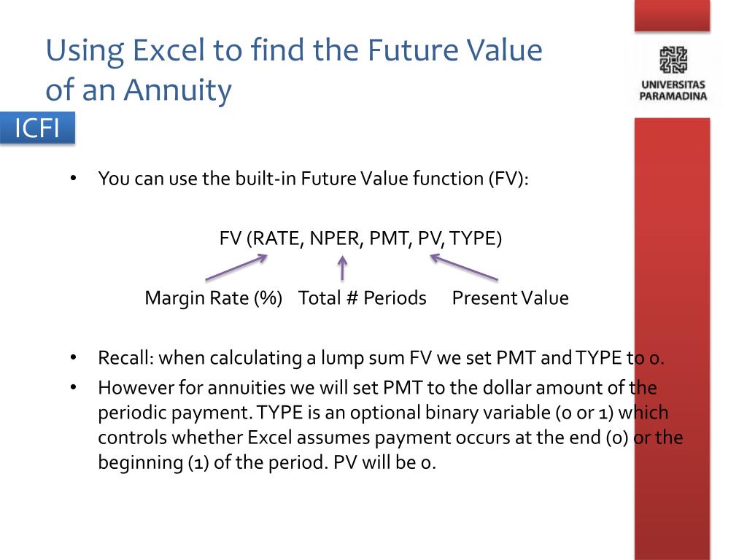Click the 'of an Annuity' title line
This screenshot has width=747, height=560.
click(x=139, y=90)
